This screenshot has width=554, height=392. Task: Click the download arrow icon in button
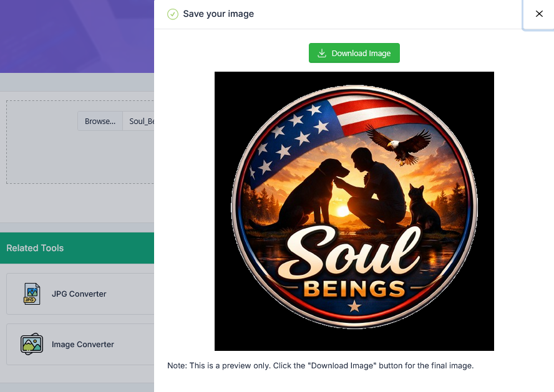pos(321,53)
